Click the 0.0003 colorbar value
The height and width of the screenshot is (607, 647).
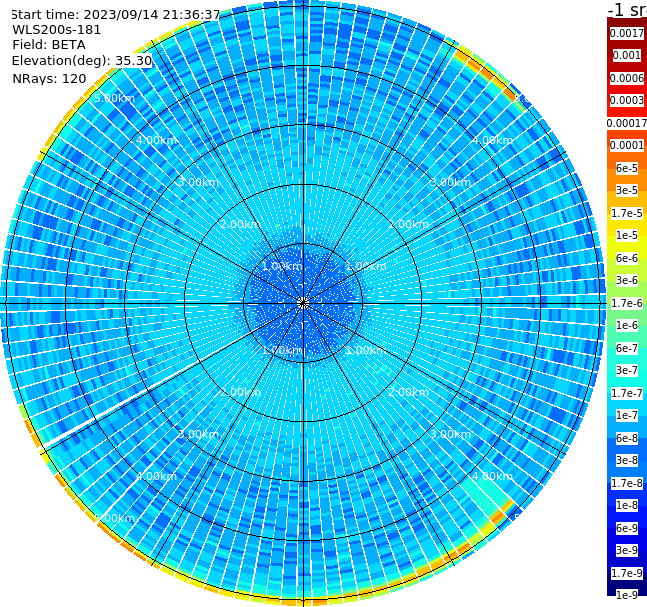(627, 100)
